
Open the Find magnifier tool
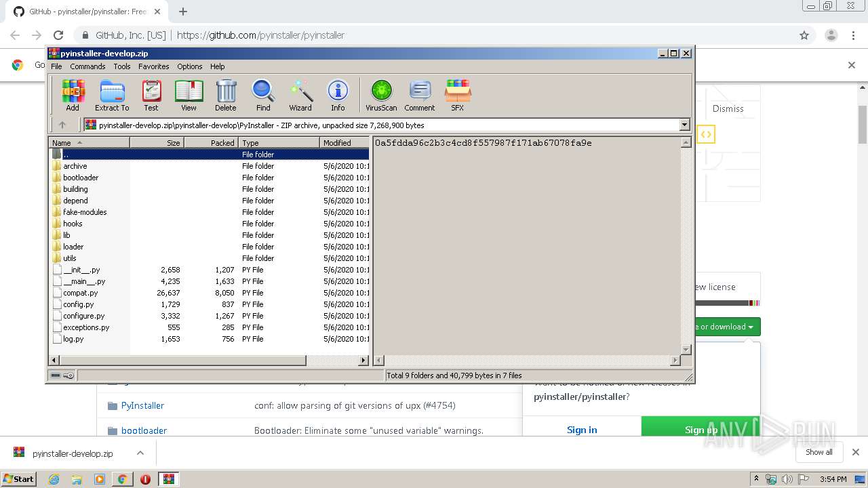coord(263,96)
